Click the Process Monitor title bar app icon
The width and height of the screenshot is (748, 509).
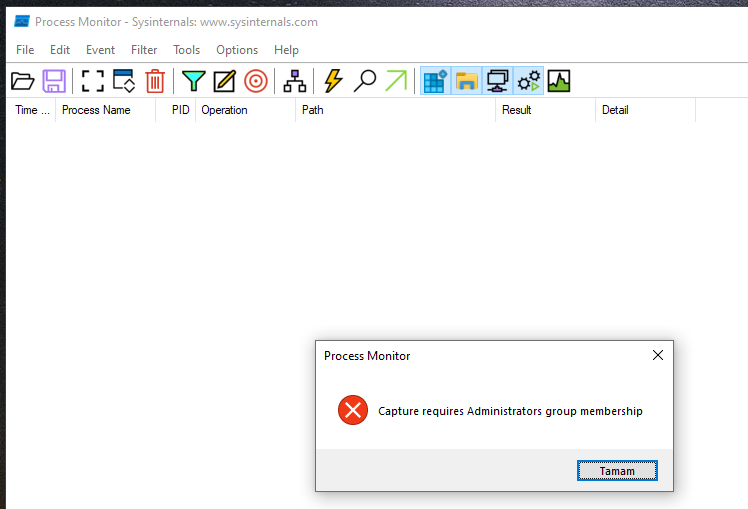coord(22,21)
